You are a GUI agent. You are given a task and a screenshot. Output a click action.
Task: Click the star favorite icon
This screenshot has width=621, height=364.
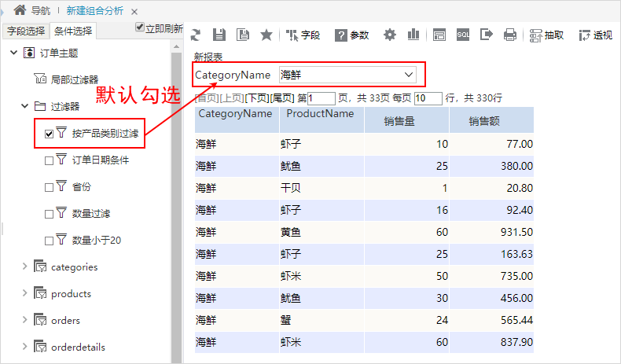(266, 35)
